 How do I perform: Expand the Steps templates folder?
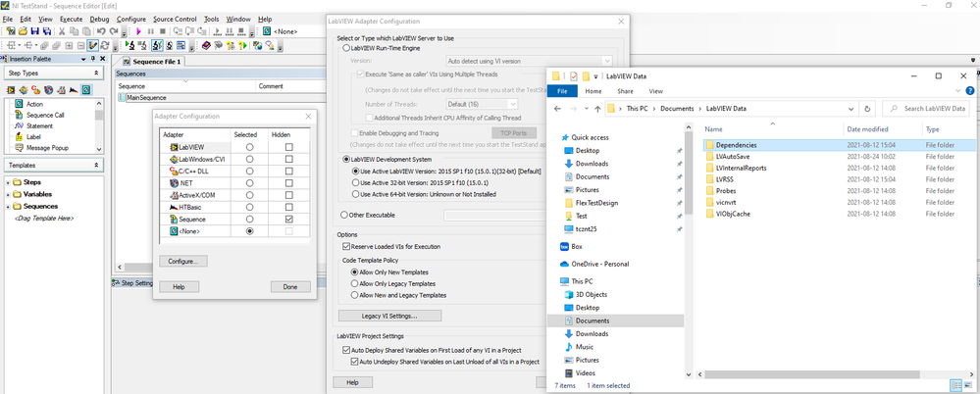coord(9,182)
